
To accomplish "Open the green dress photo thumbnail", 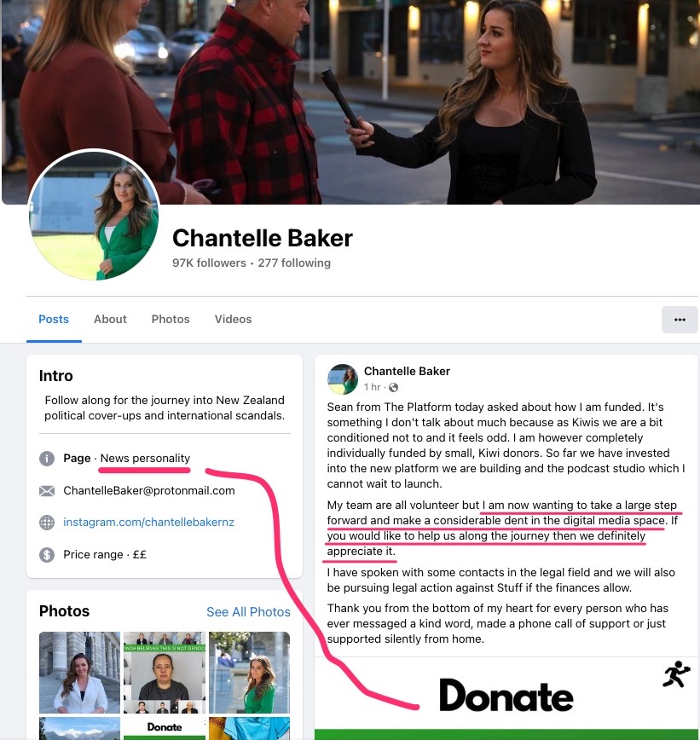I will coord(249,673).
